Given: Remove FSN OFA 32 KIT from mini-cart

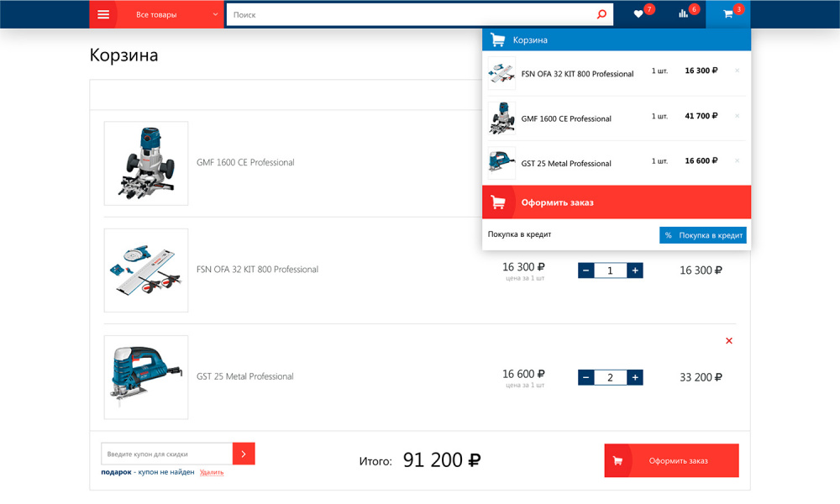Looking at the screenshot, I should [x=738, y=71].
